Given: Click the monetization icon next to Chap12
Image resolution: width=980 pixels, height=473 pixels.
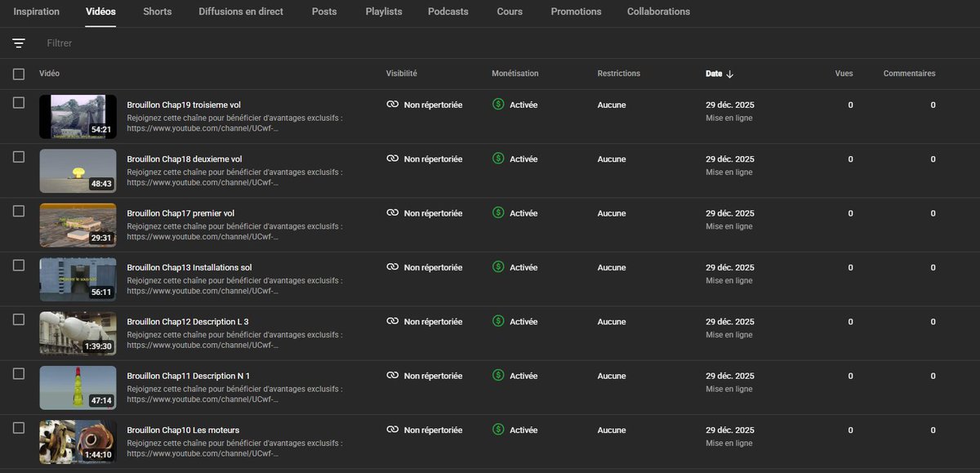Looking at the screenshot, I should point(498,321).
